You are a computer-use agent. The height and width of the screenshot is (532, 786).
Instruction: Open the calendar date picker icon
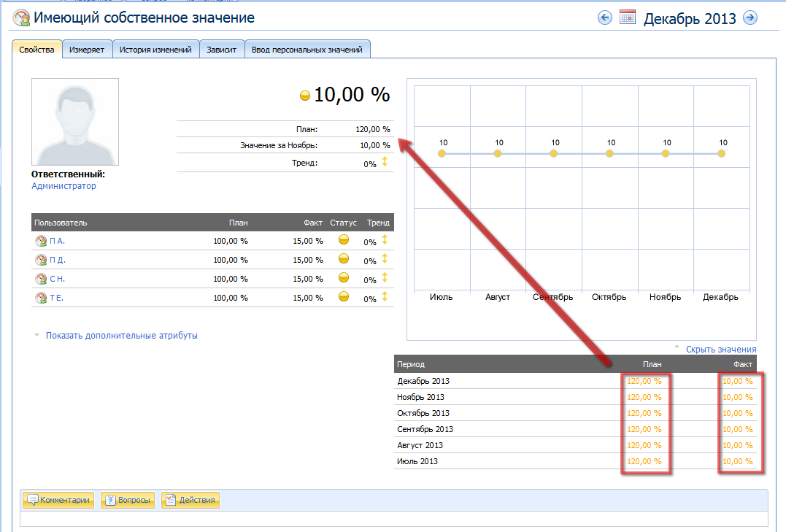pos(628,18)
